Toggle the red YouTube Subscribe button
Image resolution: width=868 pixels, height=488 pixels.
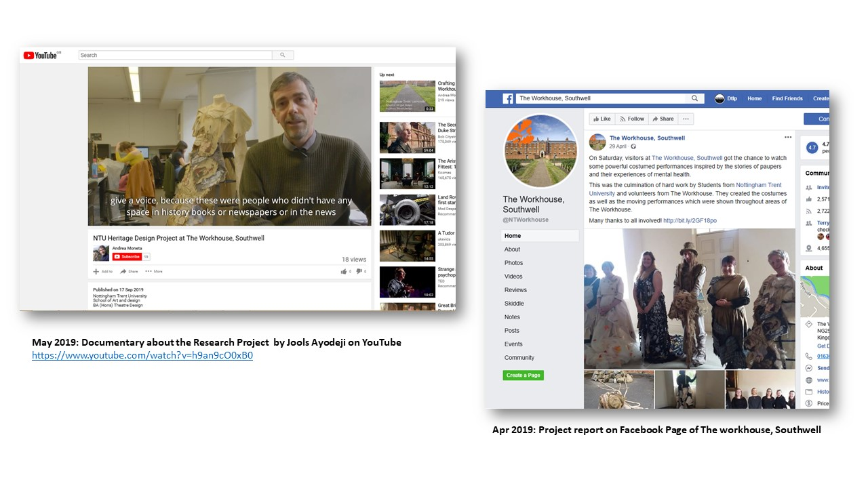(127, 257)
